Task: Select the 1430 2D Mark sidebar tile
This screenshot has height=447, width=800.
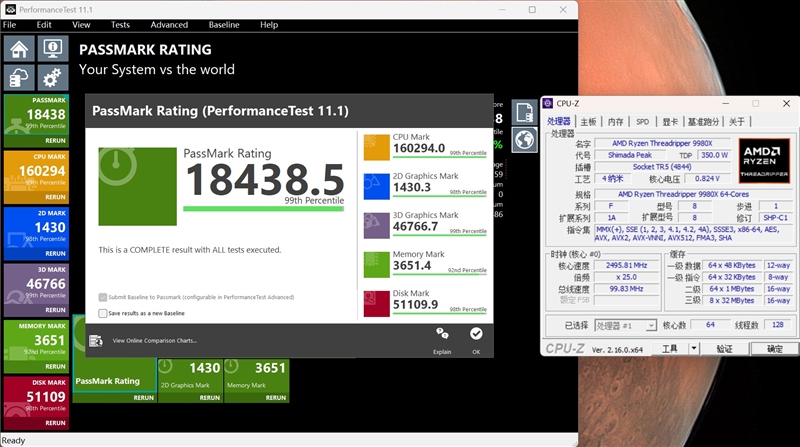Action: pyautogui.click(x=36, y=234)
